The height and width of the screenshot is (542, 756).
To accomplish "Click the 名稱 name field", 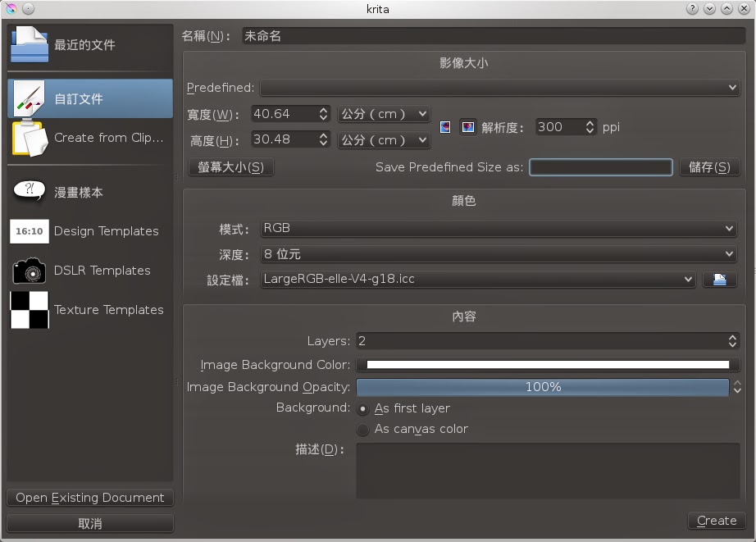I will pyautogui.click(x=494, y=36).
